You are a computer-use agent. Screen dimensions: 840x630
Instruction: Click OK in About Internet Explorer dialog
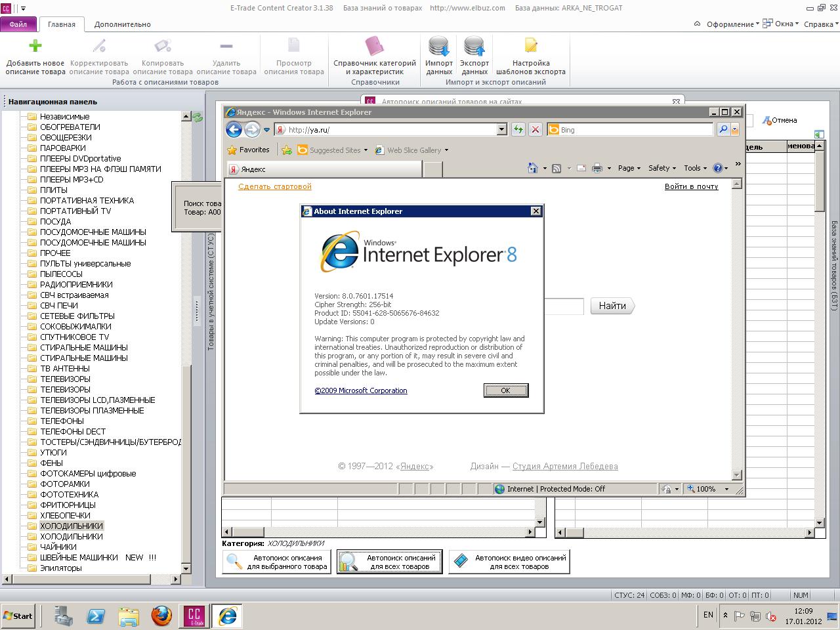[505, 390]
